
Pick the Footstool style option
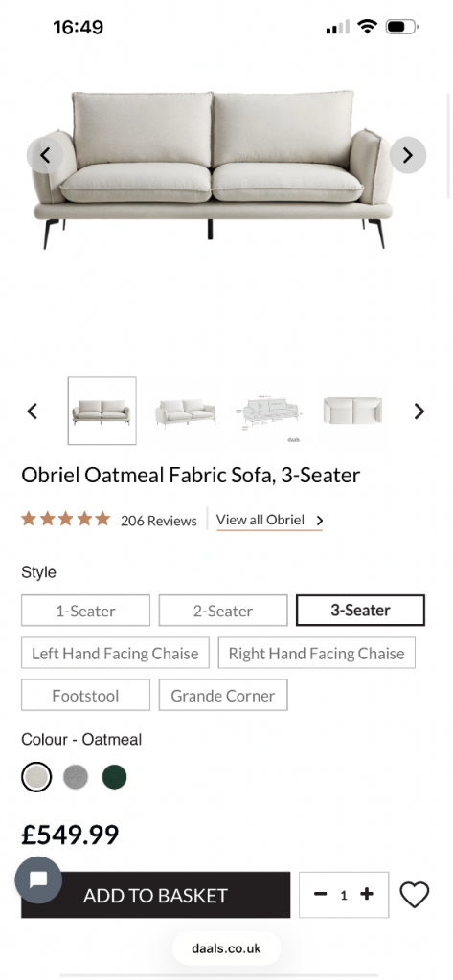pos(86,696)
